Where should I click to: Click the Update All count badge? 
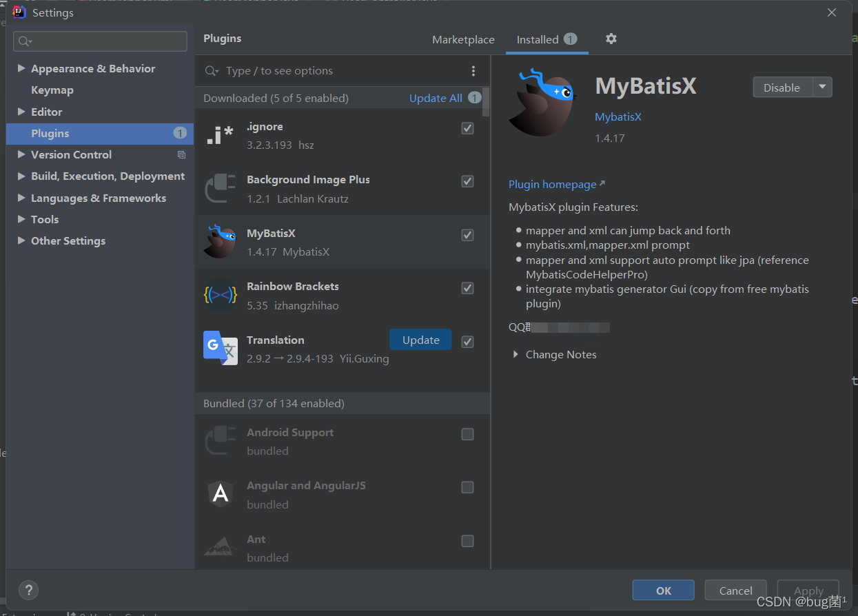click(x=474, y=98)
